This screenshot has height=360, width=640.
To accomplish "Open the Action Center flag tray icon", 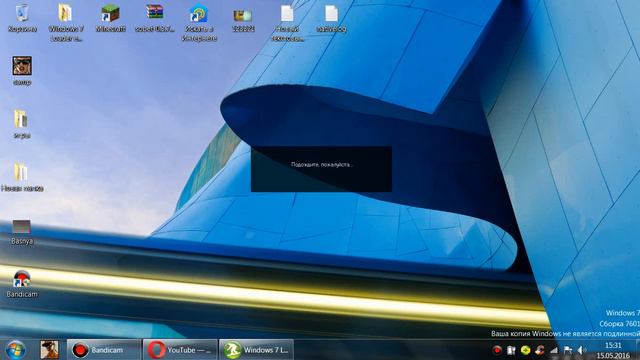I will click(x=568, y=350).
